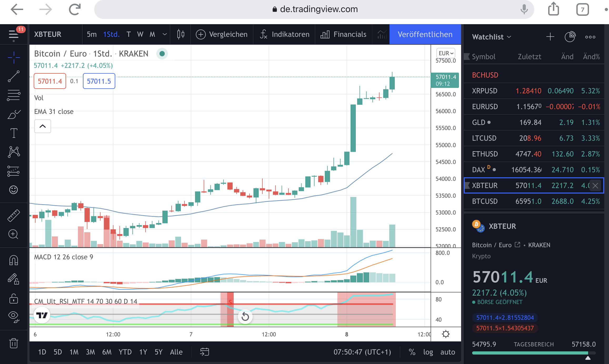Open the Vergleichen compare symbol dialog

222,34
